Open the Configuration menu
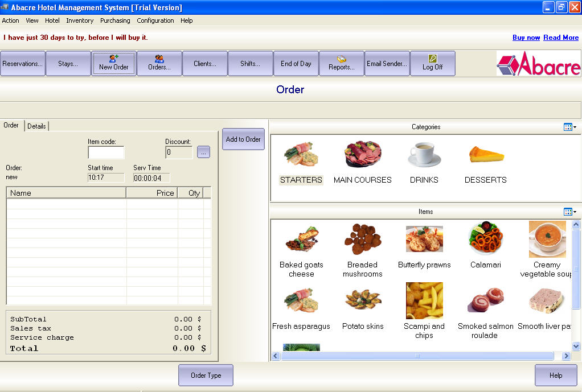Image resolution: width=582 pixels, height=392 pixels. [155, 20]
